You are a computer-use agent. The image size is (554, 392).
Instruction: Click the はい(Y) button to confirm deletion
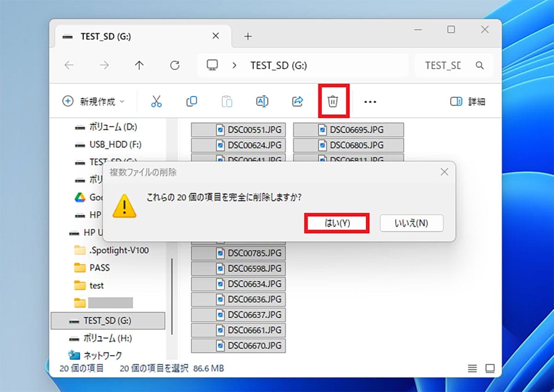(337, 223)
